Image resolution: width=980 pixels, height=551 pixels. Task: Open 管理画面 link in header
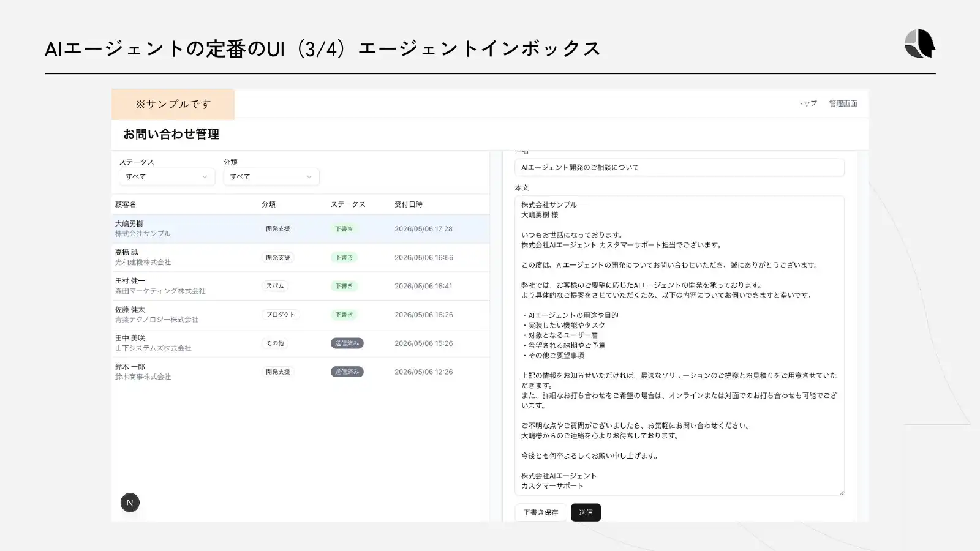point(843,103)
